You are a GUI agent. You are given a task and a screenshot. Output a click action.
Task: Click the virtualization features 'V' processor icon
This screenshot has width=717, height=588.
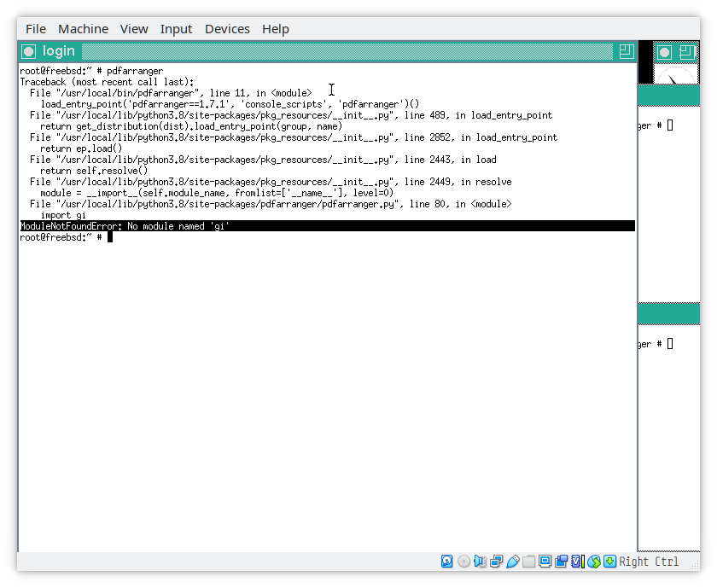pos(577,562)
